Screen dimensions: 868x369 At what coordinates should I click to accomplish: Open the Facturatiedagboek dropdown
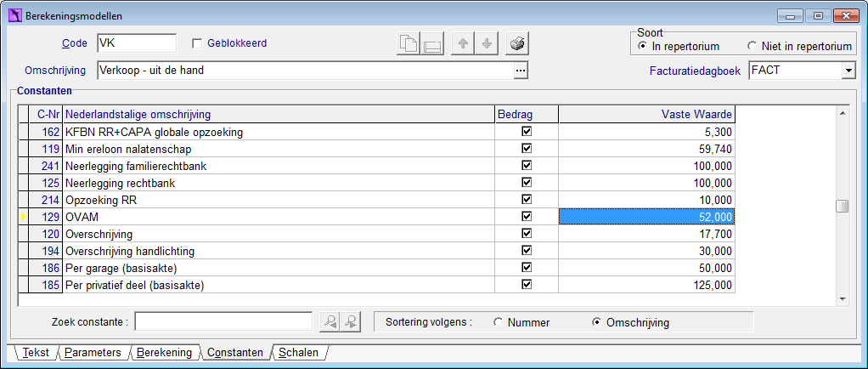pyautogui.click(x=848, y=71)
